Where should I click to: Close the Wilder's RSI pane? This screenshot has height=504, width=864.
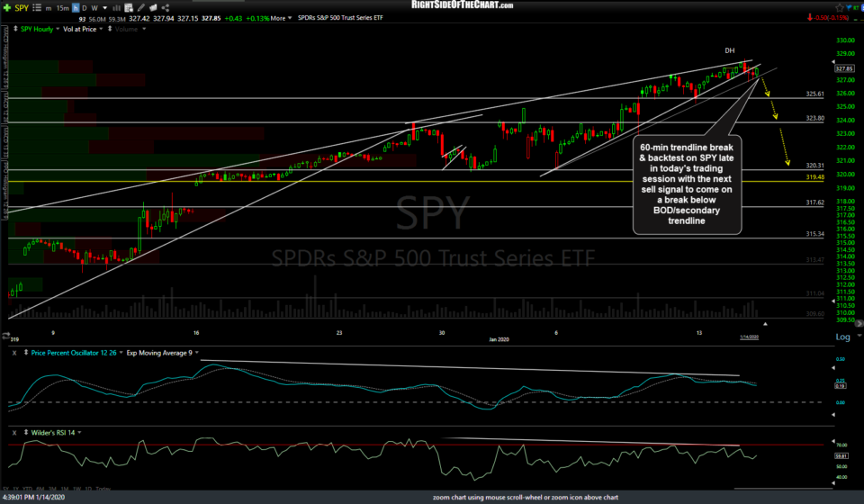(x=14, y=432)
